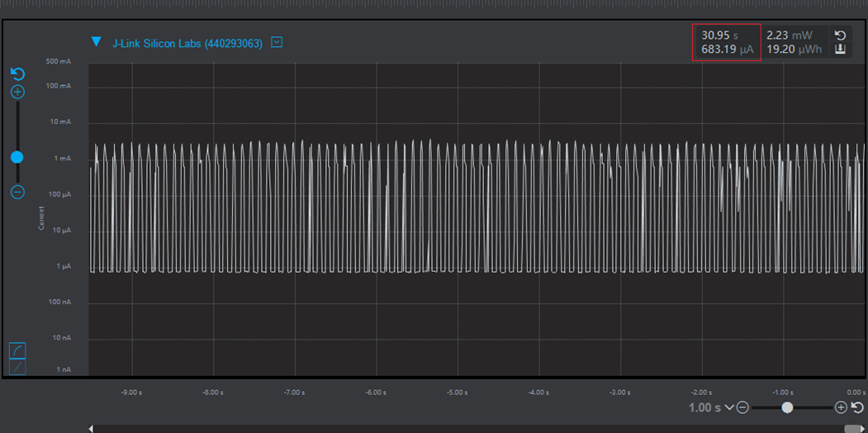Click the 1 µA axis label

pyautogui.click(x=63, y=266)
